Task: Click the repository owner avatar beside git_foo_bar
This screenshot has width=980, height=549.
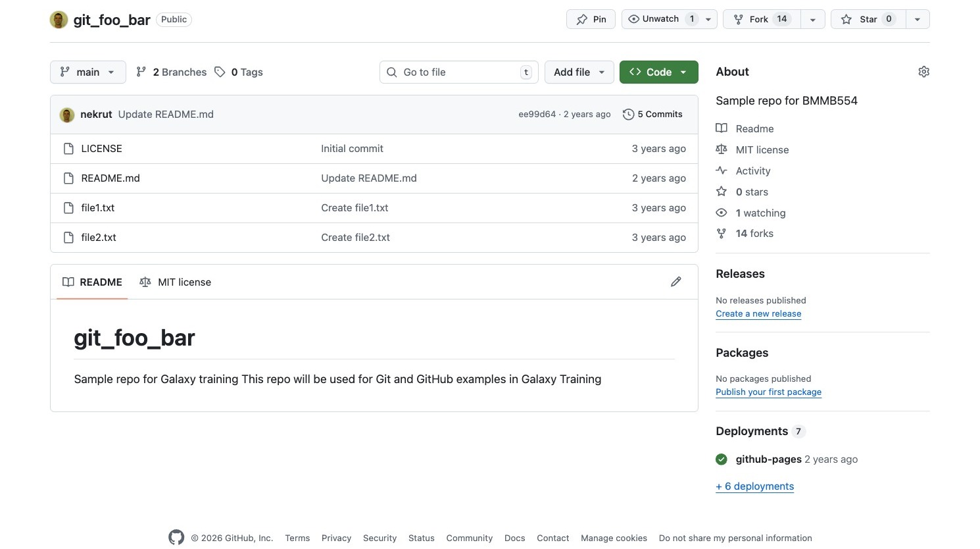Action: (59, 20)
